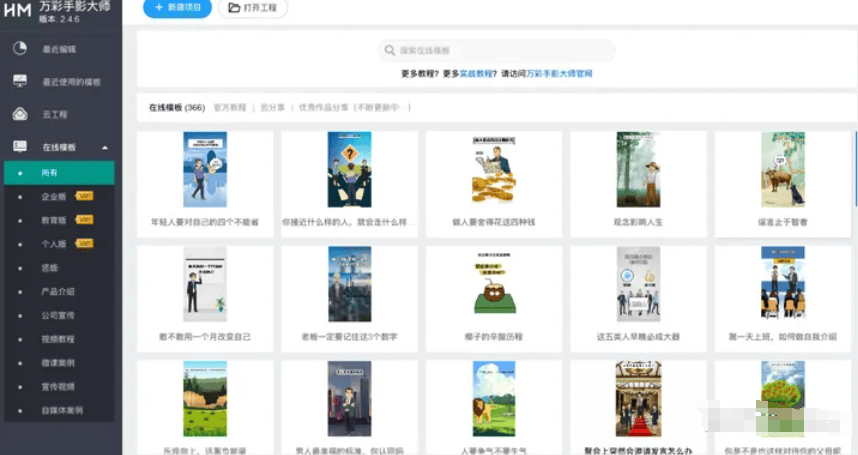Click the VIP badge beside 个人版
The width and height of the screenshot is (858, 455).
(x=85, y=243)
